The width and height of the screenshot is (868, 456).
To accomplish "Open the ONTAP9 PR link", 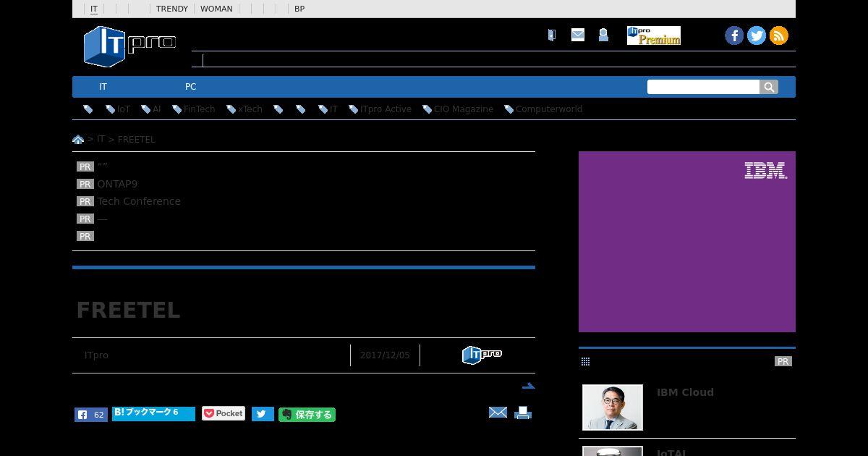I will (x=117, y=184).
